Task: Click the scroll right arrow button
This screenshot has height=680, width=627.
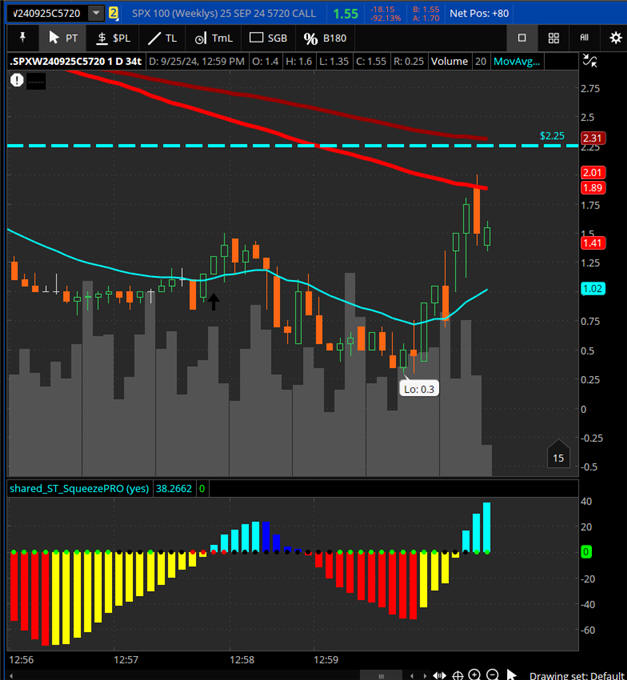Action: [x=424, y=675]
